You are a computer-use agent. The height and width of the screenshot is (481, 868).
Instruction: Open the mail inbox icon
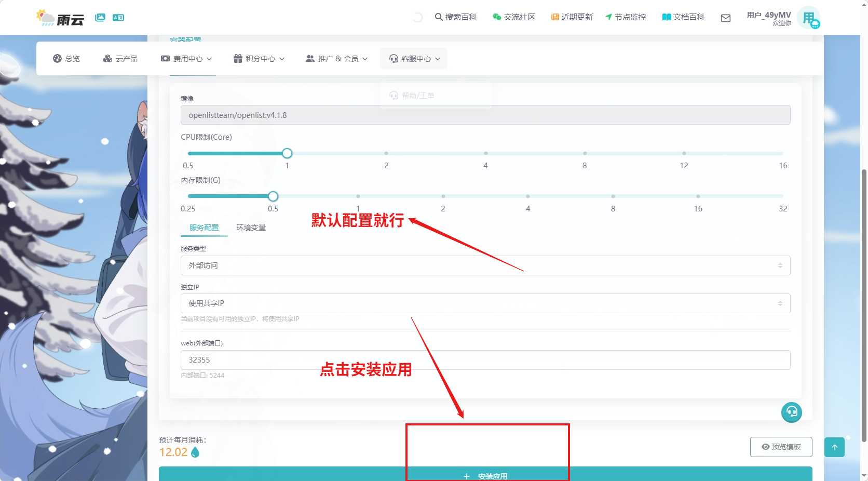point(726,18)
